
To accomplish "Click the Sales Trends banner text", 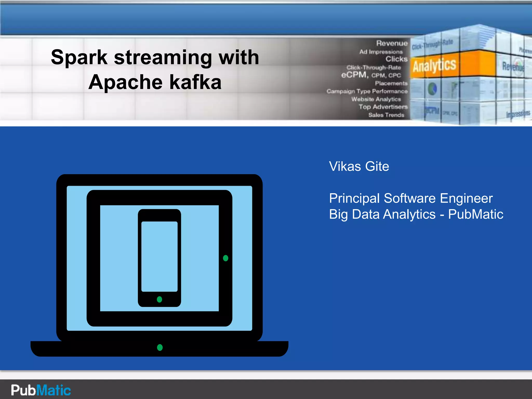I will (x=386, y=115).
